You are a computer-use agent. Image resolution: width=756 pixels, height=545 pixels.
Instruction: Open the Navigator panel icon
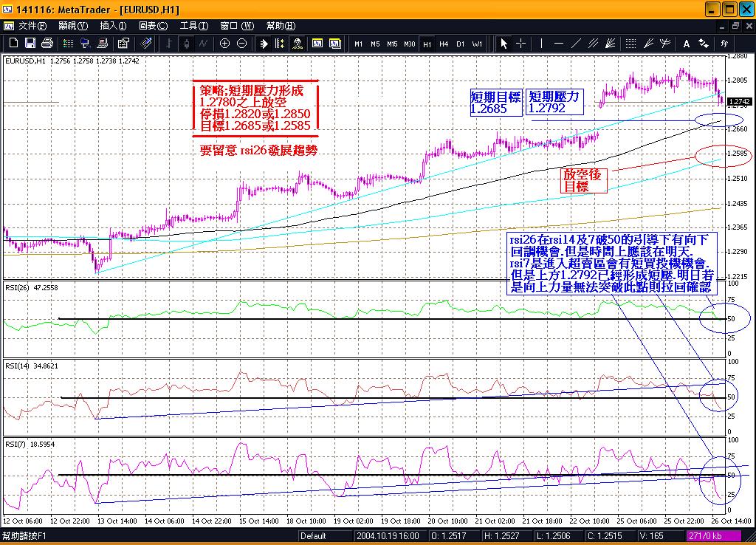86,44
